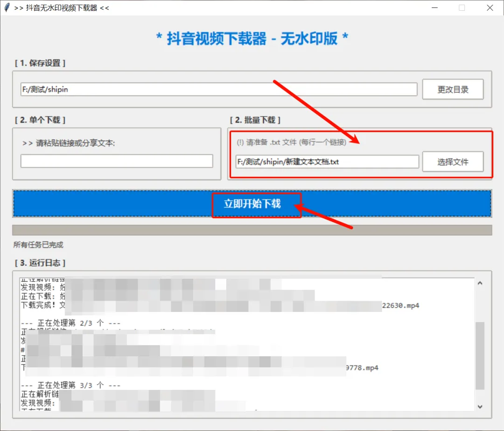The height and width of the screenshot is (431, 504).
Task: Select the batch txt file path field
Action: pos(327,162)
